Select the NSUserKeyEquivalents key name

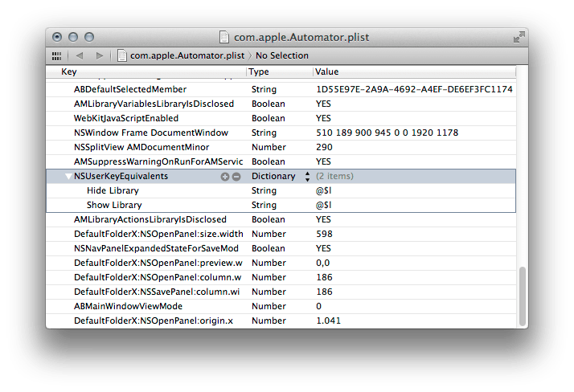point(121,176)
